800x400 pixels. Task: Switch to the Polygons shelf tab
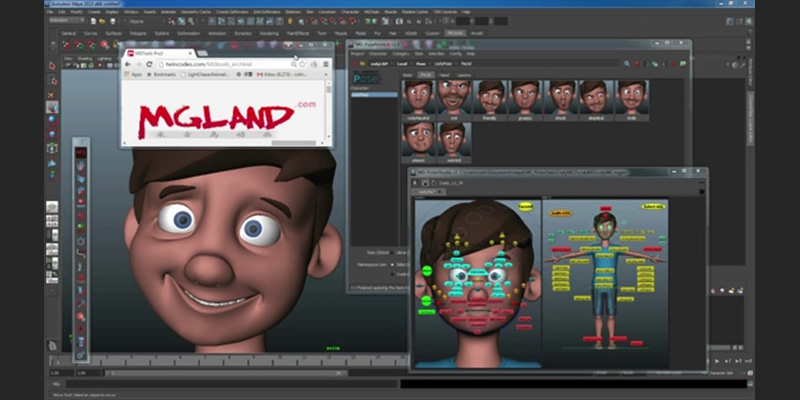138,33
